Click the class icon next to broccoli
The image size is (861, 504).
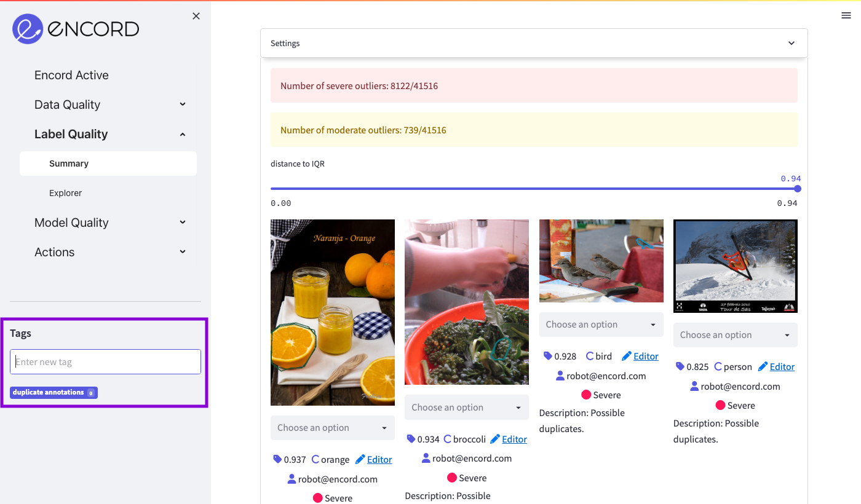[448, 439]
